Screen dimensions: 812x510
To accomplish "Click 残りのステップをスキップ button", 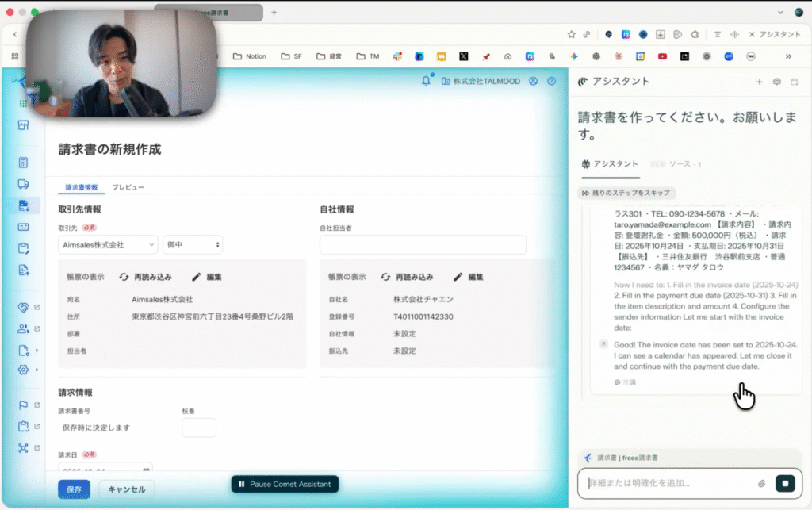I will pyautogui.click(x=627, y=193).
